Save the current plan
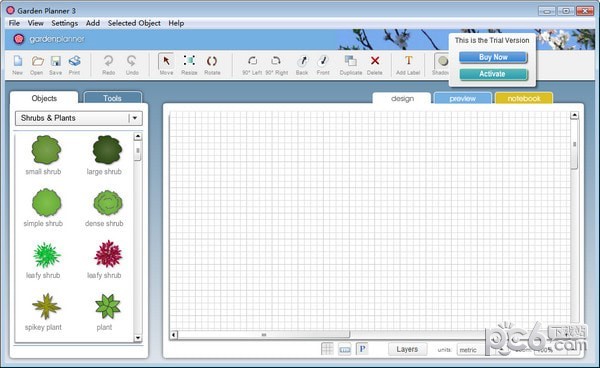The height and width of the screenshot is (368, 600). tap(56, 64)
